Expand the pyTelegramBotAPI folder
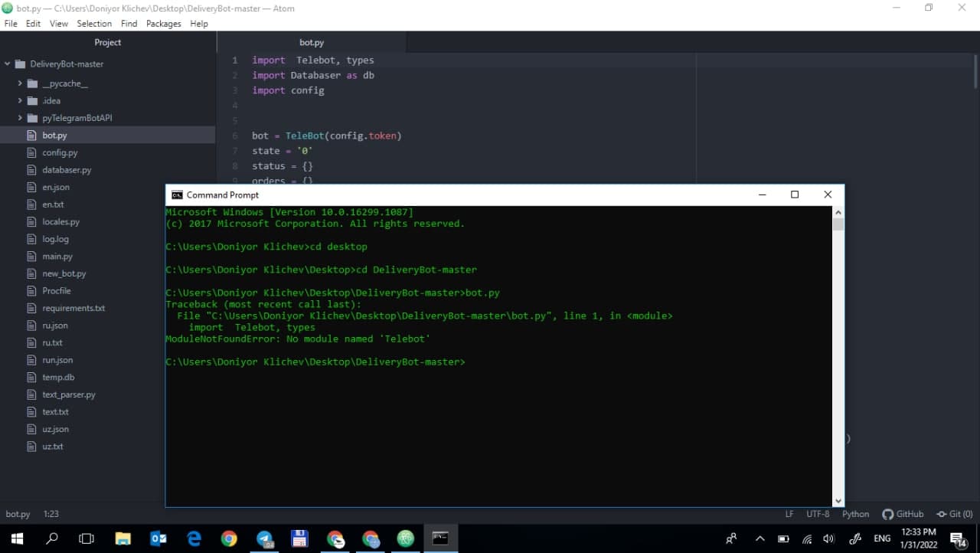980x553 pixels. [20, 118]
